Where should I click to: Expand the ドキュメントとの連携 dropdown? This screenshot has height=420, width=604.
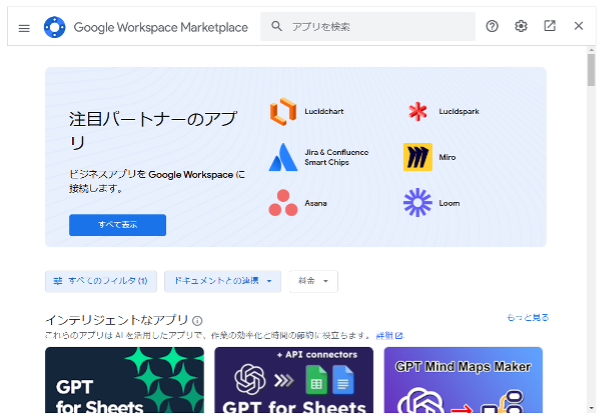(223, 281)
